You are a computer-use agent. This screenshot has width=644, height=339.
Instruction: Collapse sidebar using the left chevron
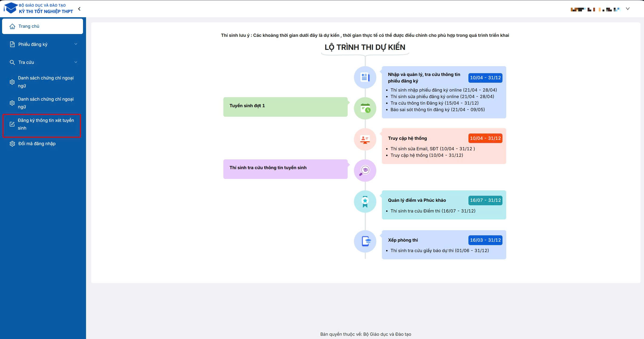click(x=79, y=9)
